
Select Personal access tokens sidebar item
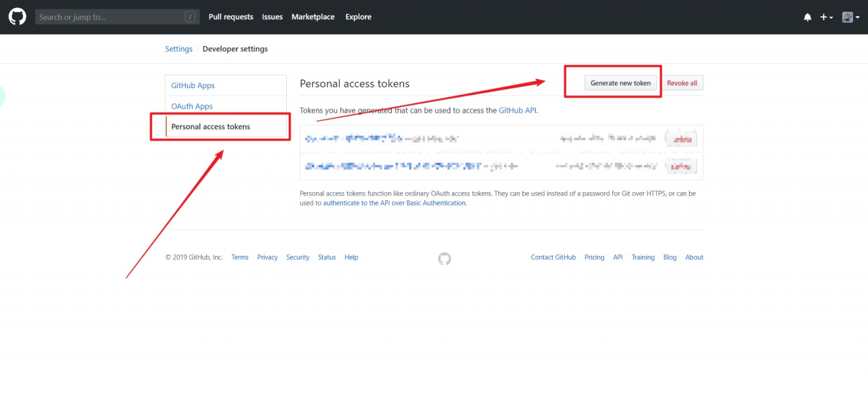tap(210, 127)
